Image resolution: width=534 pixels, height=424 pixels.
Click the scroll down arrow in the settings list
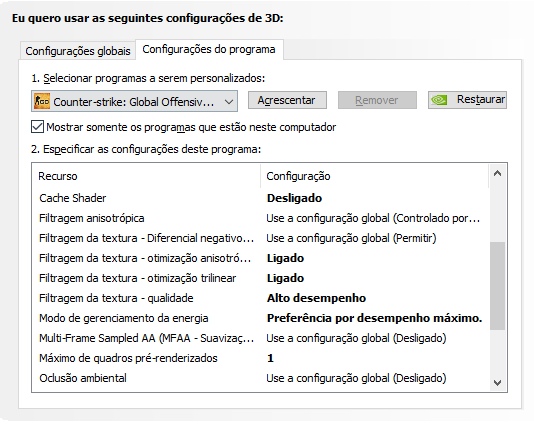[x=497, y=383]
